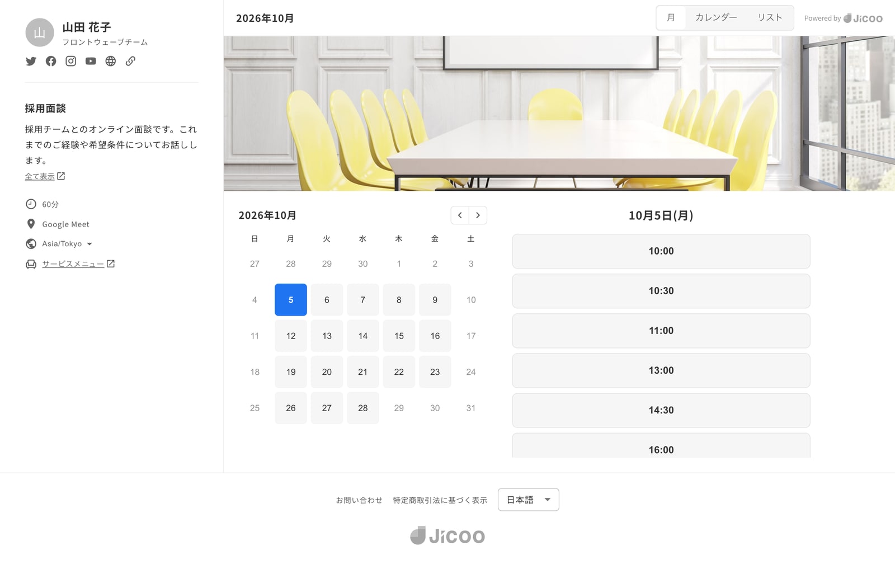The image size is (895, 588).
Task: Choose date 12 on calendar
Action: [291, 336]
